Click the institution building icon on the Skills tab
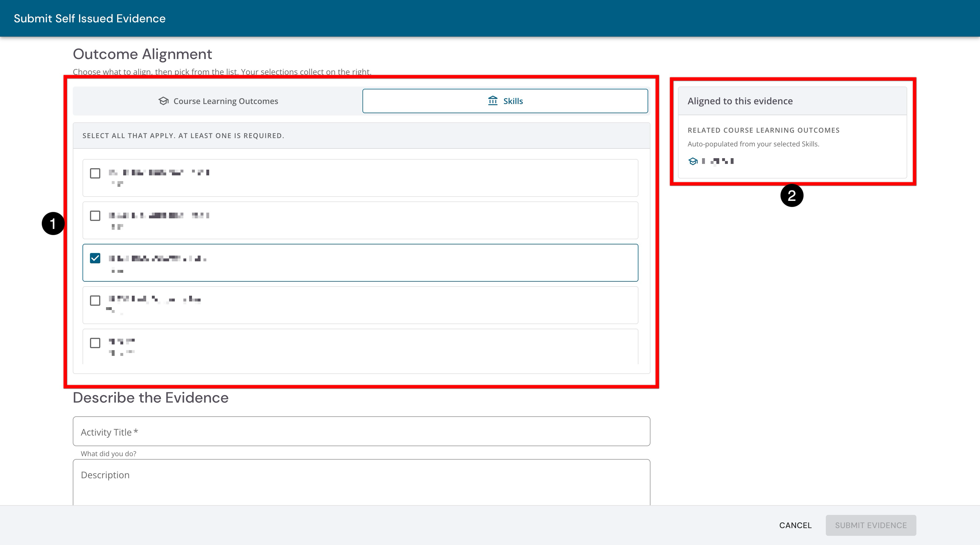Image resolution: width=980 pixels, height=545 pixels. tap(493, 101)
